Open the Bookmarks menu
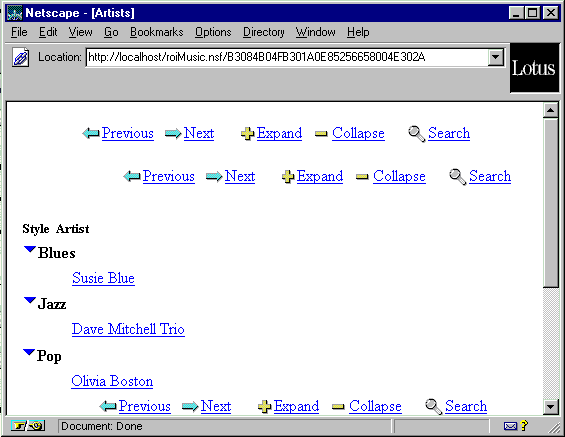Viewport: 565px width, 437px height. click(x=156, y=32)
